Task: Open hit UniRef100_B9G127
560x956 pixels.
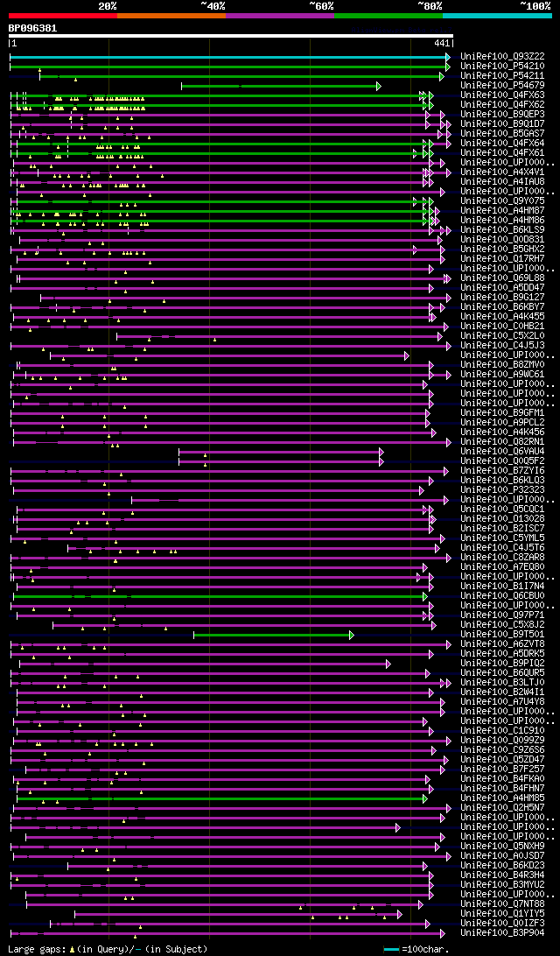Action: click(x=503, y=297)
